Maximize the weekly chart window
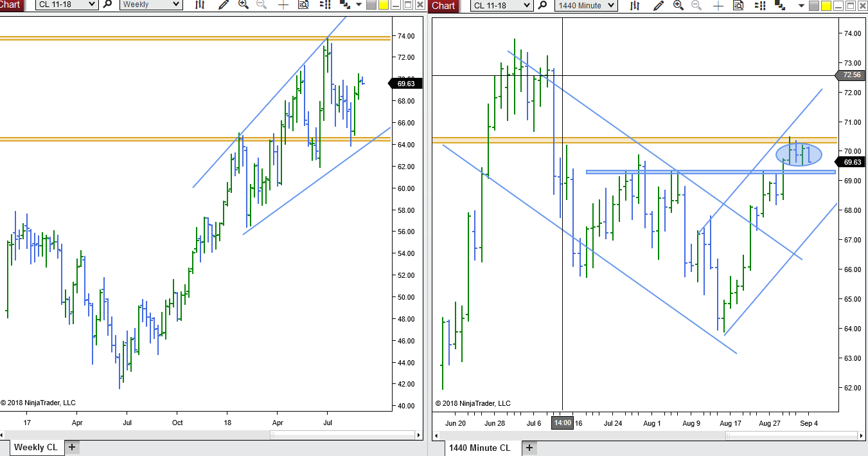 (407, 5)
